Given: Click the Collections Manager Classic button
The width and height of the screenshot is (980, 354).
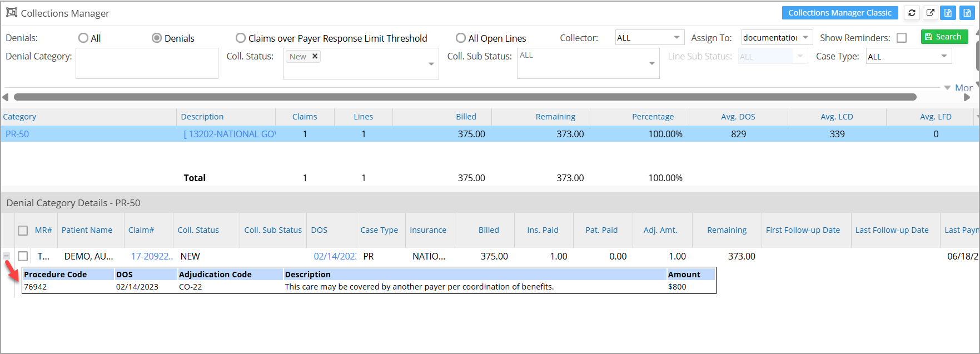Looking at the screenshot, I should [x=839, y=13].
